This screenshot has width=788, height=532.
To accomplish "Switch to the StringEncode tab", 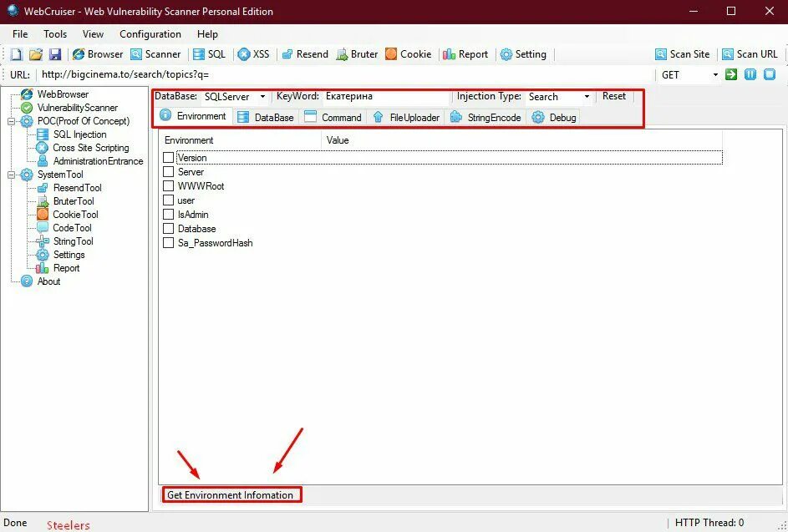I will 486,118.
